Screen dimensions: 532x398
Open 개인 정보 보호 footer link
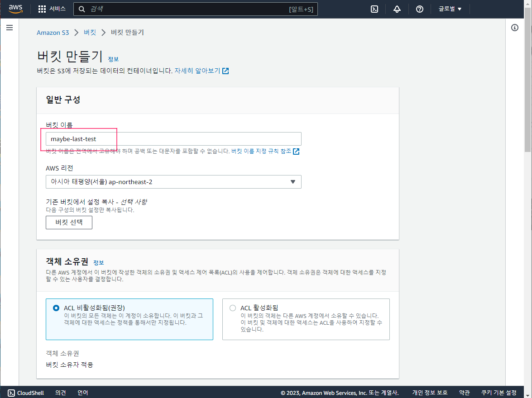[x=430, y=393]
